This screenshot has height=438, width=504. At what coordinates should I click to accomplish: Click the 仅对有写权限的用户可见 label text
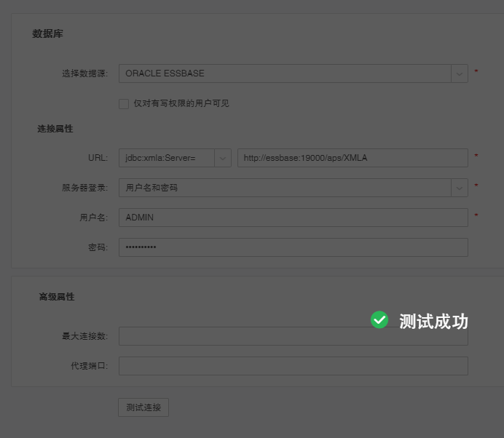181,103
